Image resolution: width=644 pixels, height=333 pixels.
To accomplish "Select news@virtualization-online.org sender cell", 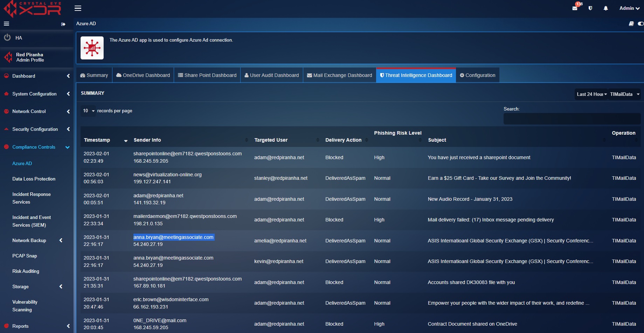I will (167, 175).
